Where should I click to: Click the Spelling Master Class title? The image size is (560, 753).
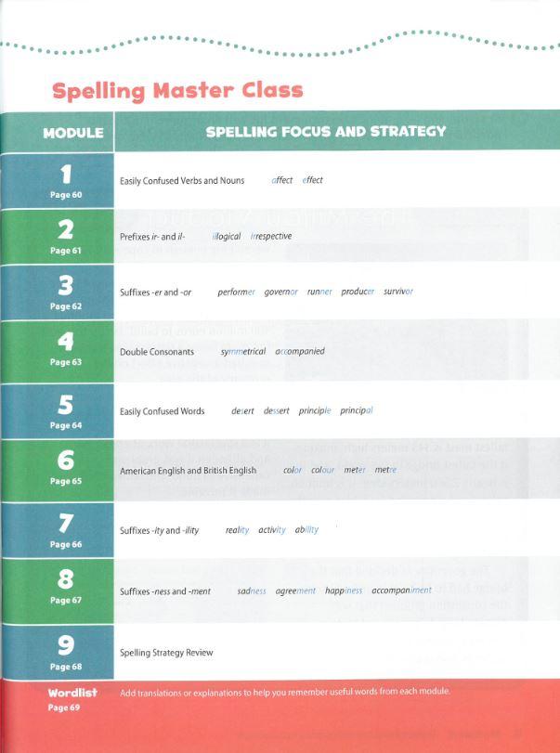click(x=177, y=91)
